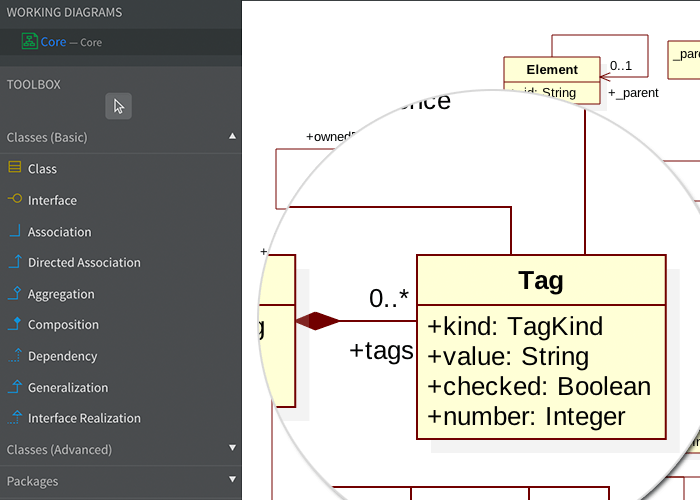Viewport: 700px width, 500px height.
Task: Pick the Aggregation label in Toolbox
Action: 61,294
